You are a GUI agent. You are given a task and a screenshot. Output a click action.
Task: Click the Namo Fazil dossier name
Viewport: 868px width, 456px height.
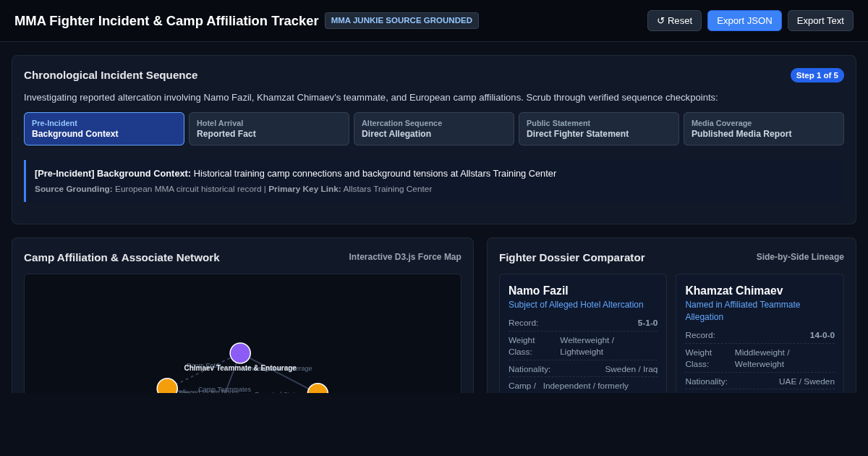tap(538, 290)
